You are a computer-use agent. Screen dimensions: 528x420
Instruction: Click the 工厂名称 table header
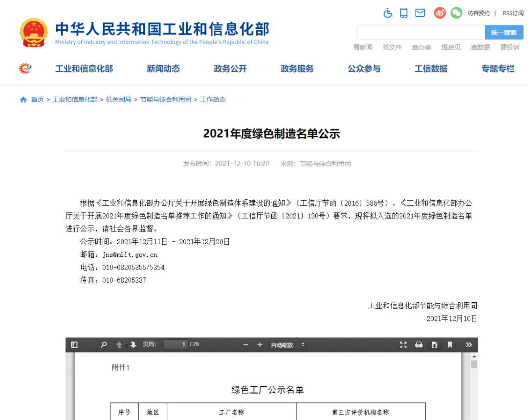click(x=232, y=412)
